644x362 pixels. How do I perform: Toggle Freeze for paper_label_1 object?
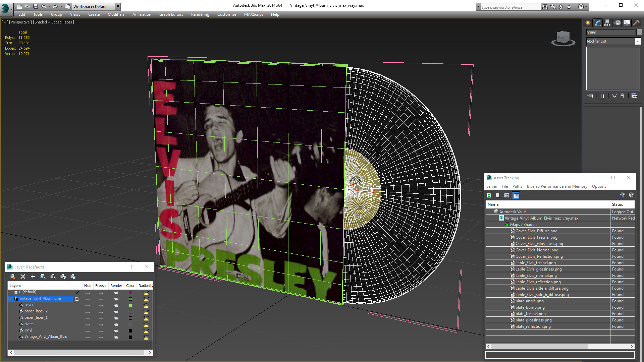point(101,318)
